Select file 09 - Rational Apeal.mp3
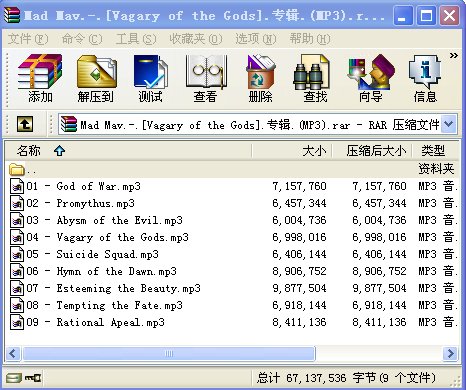Screen dimensions: 466x390 (x=232, y=322)
